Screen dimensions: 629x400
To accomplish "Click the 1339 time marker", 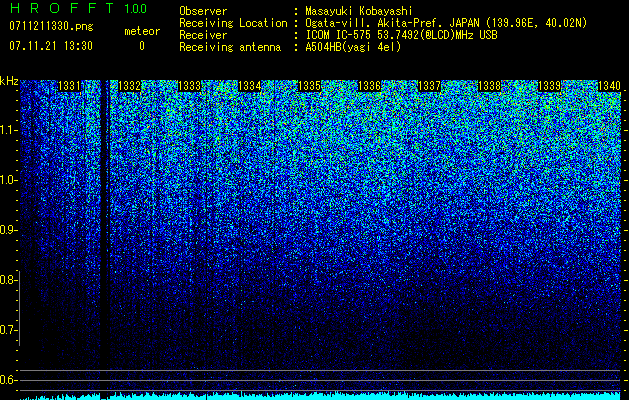I will [549, 86].
